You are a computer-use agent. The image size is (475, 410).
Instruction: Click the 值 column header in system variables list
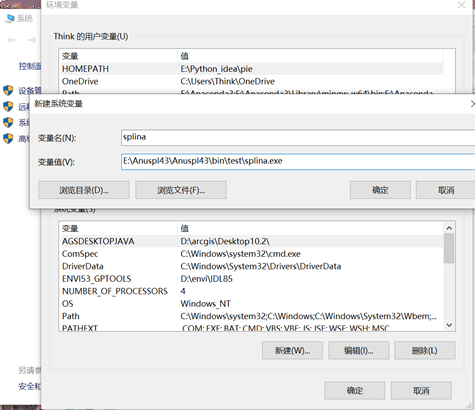[310, 228]
